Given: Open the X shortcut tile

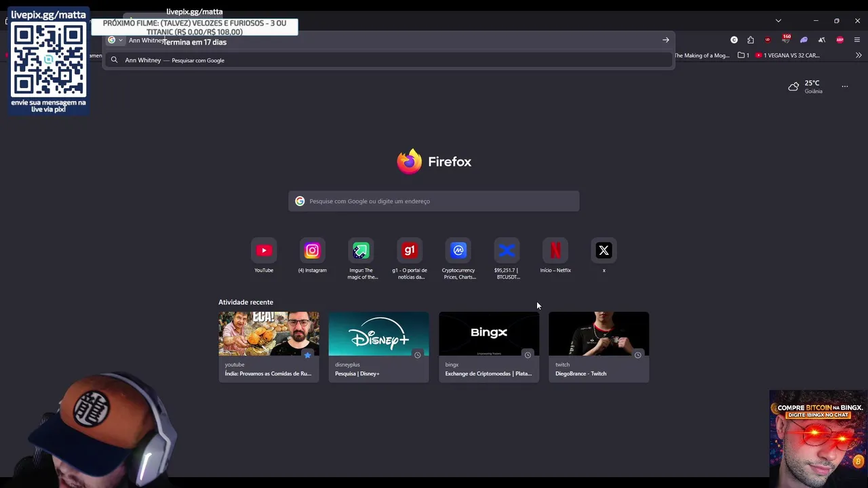Looking at the screenshot, I should [604, 251].
